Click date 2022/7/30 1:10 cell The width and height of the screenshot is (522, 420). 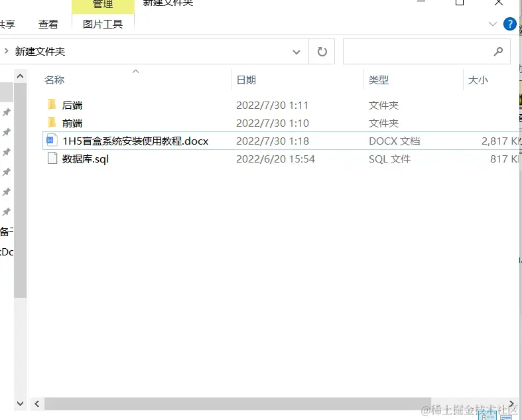point(273,123)
